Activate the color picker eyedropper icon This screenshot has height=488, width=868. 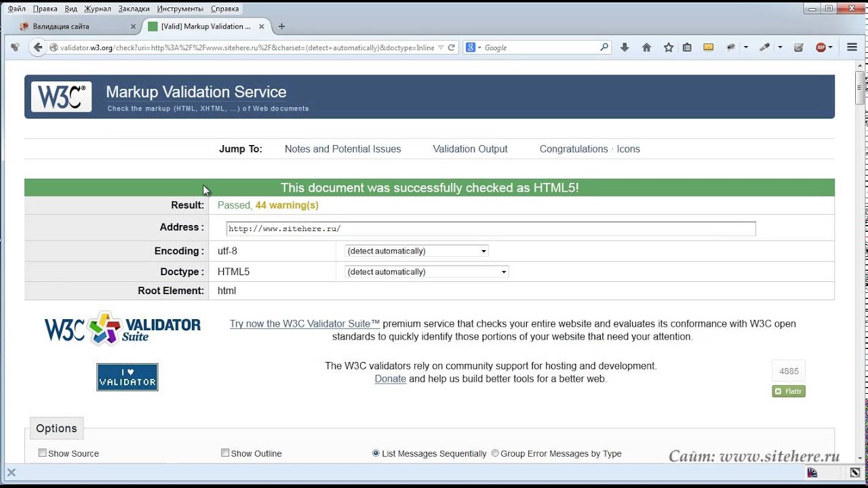click(765, 47)
